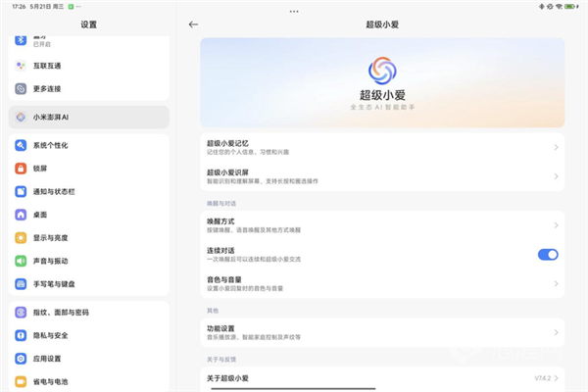Toggle the 连续对话 switch
588x392 pixels.
pos(548,255)
